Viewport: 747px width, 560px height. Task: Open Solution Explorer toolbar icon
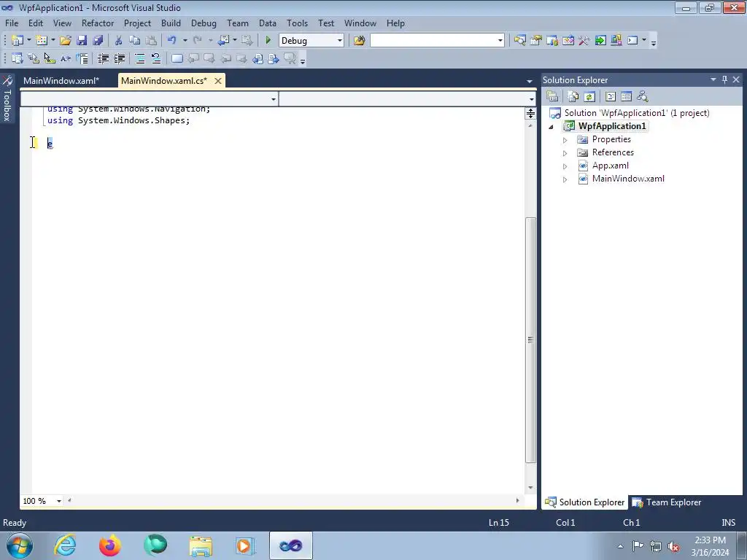click(x=519, y=41)
